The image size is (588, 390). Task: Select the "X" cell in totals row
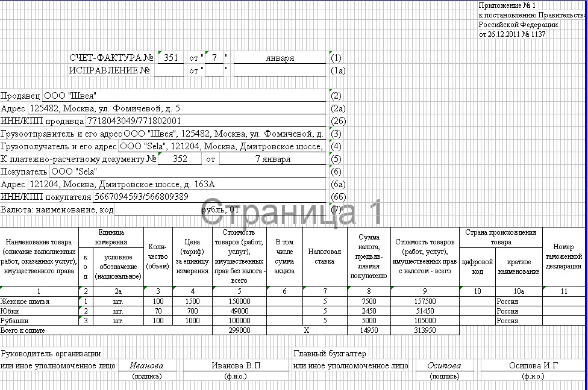tap(307, 330)
